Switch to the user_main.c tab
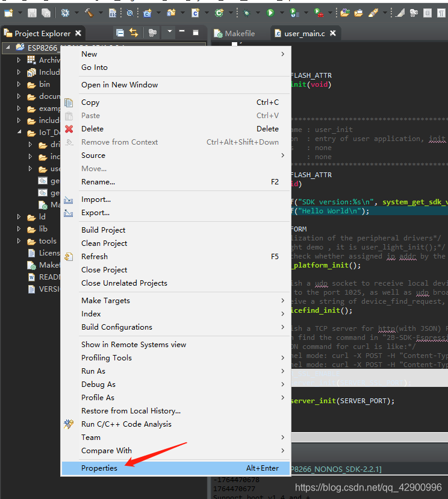Viewport: 448px width, 499px height. pos(304,33)
